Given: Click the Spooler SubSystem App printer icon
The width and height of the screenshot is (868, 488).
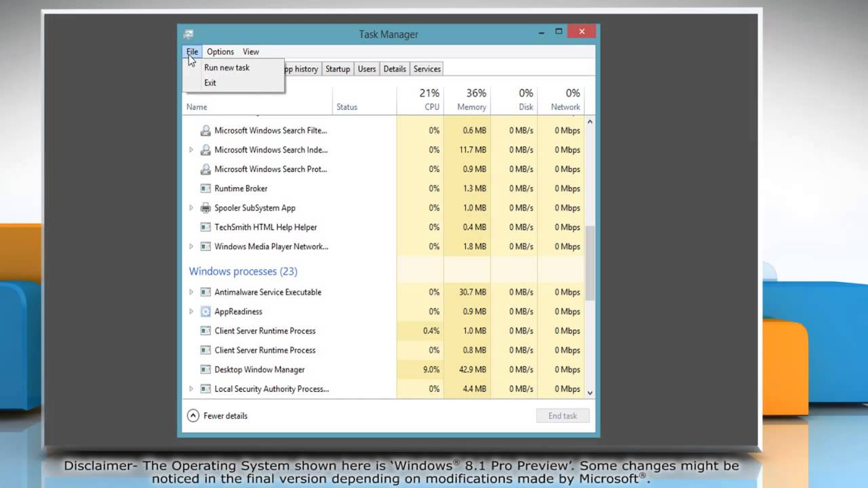Looking at the screenshot, I should tap(205, 208).
